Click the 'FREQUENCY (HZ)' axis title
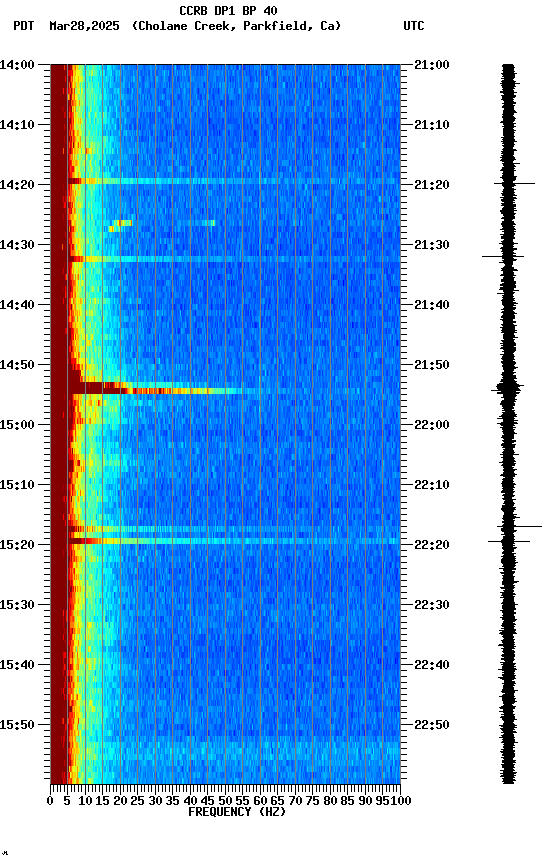The image size is (552, 864). tap(237, 812)
